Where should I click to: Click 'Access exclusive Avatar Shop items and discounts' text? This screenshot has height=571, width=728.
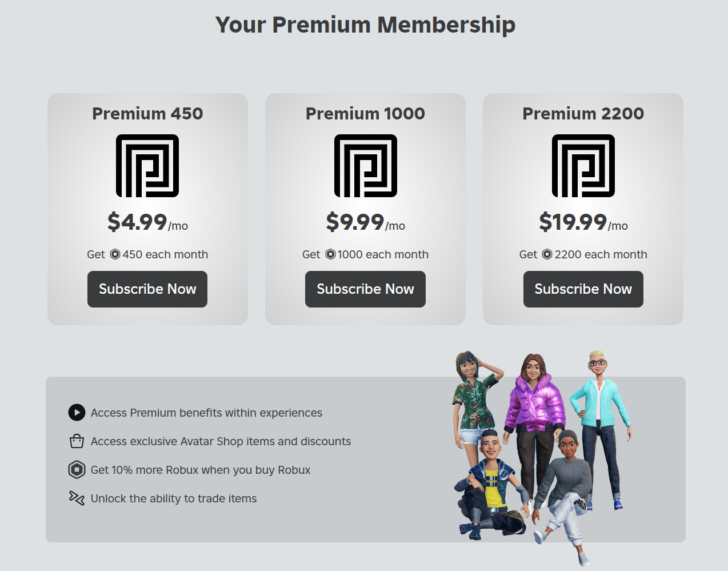point(221,441)
